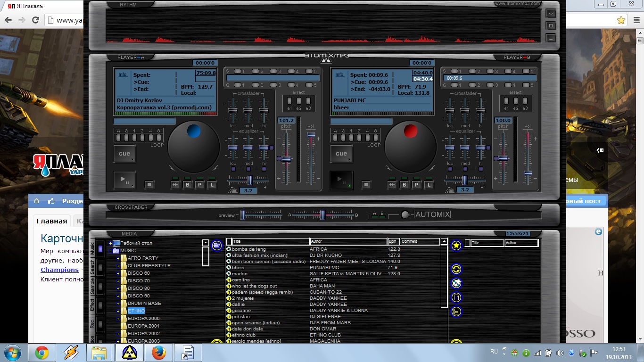Click the round automix knob beside AUTOMIX
Image resolution: width=644 pixels, height=362 pixels.
pyautogui.click(x=405, y=215)
